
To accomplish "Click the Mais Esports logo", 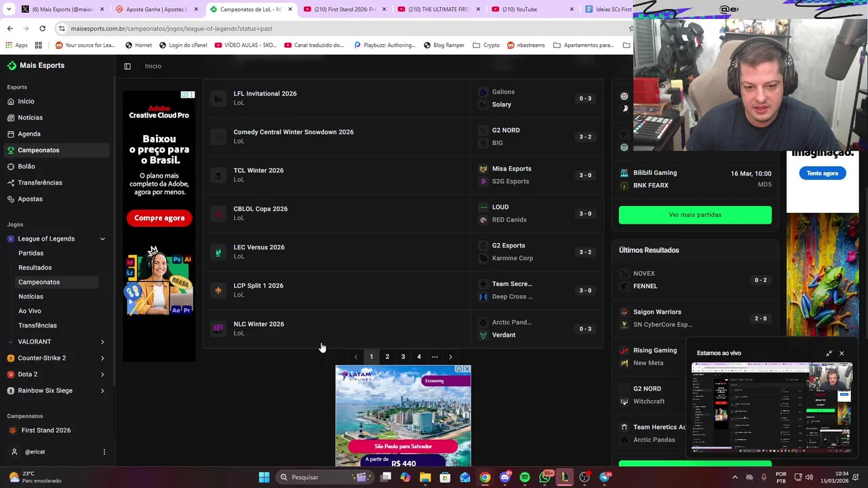I will [36, 66].
